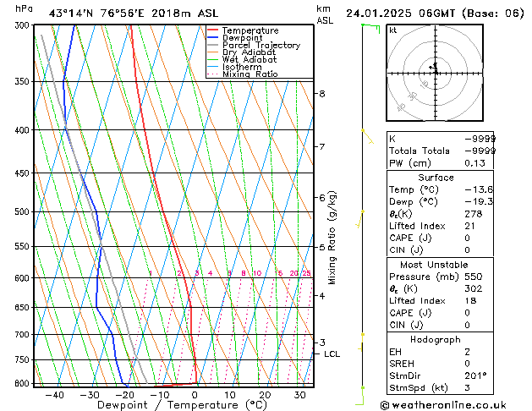532x411 pixels.
Task: Click the 0 temperature axis label
Action: (x=195, y=395)
